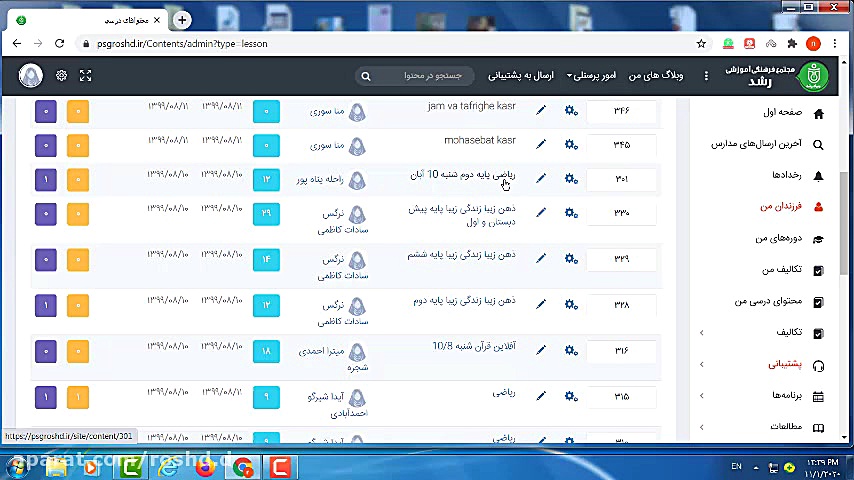Open settings gear for row 346
854x480 pixels.
click(571, 111)
